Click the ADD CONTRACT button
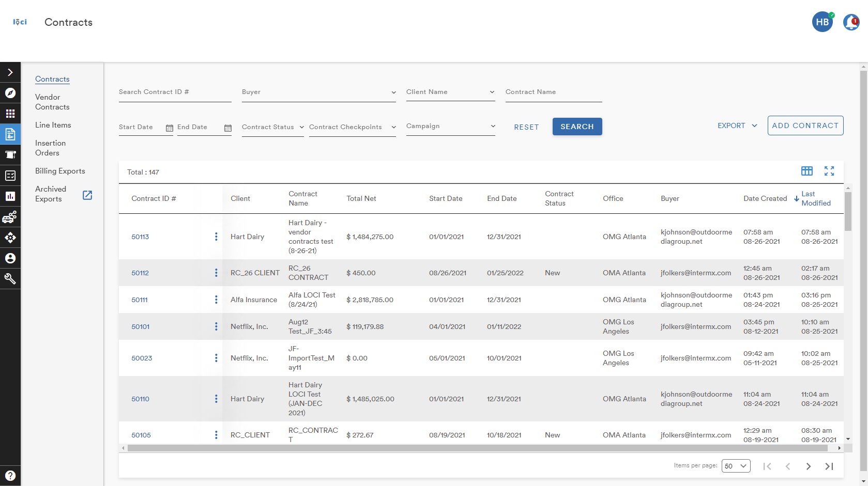This screenshot has height=486, width=868. pyautogui.click(x=805, y=126)
